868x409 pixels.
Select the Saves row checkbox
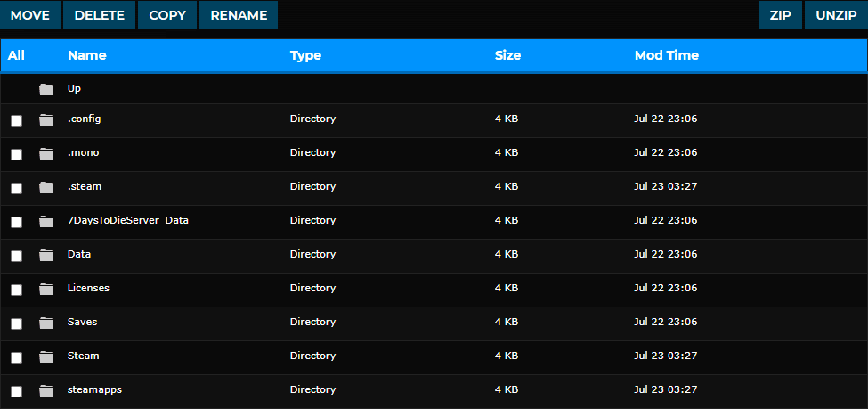17,323
